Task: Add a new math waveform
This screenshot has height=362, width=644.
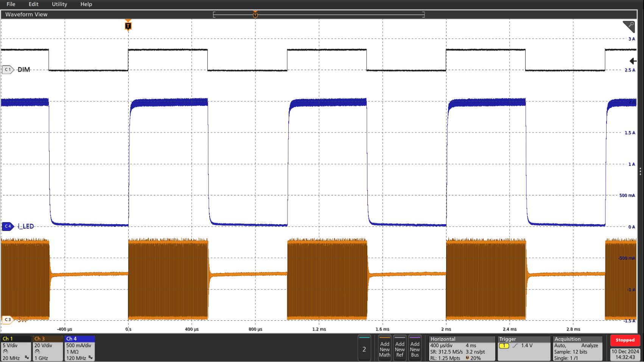Action: [384, 348]
